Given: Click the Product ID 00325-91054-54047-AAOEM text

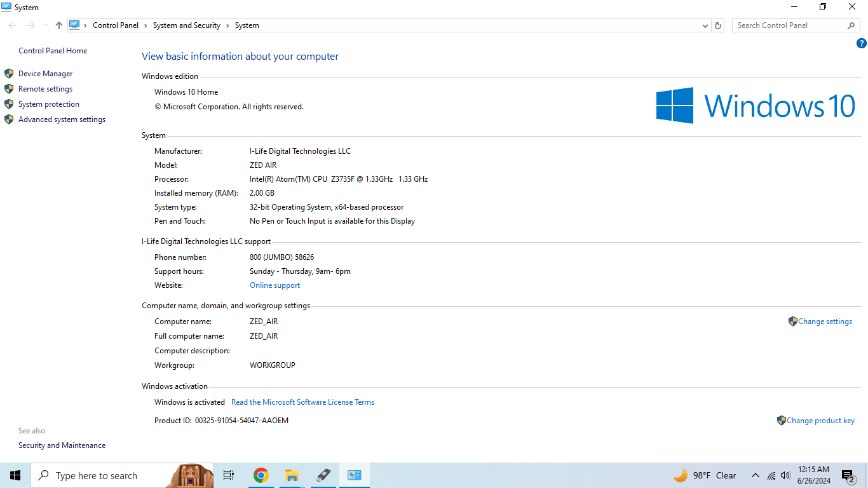Looking at the screenshot, I should (241, 421).
